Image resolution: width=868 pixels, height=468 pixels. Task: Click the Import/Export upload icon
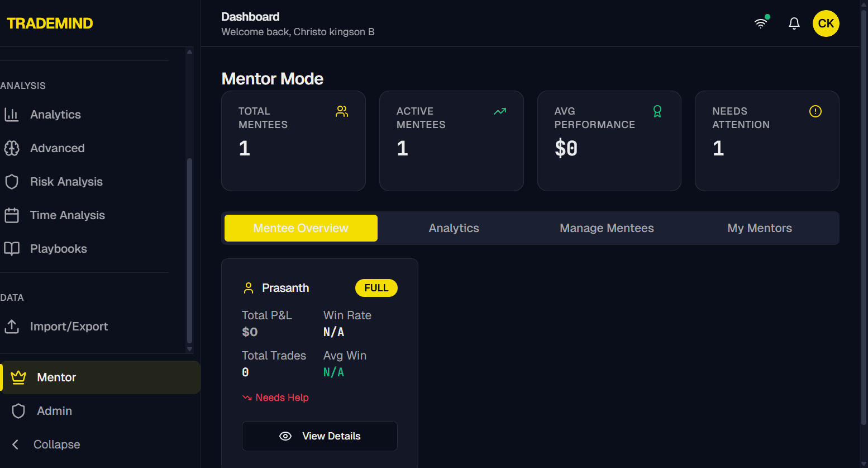tap(12, 327)
